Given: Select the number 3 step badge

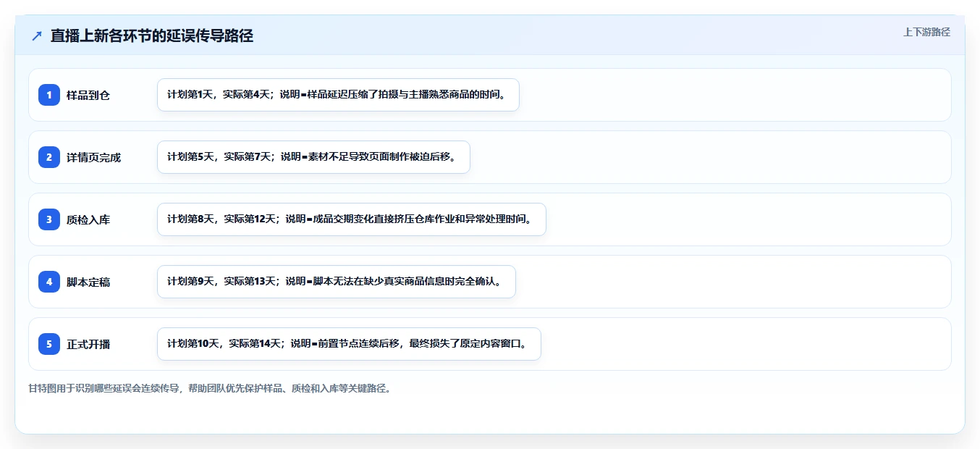Looking at the screenshot, I should 49,219.
